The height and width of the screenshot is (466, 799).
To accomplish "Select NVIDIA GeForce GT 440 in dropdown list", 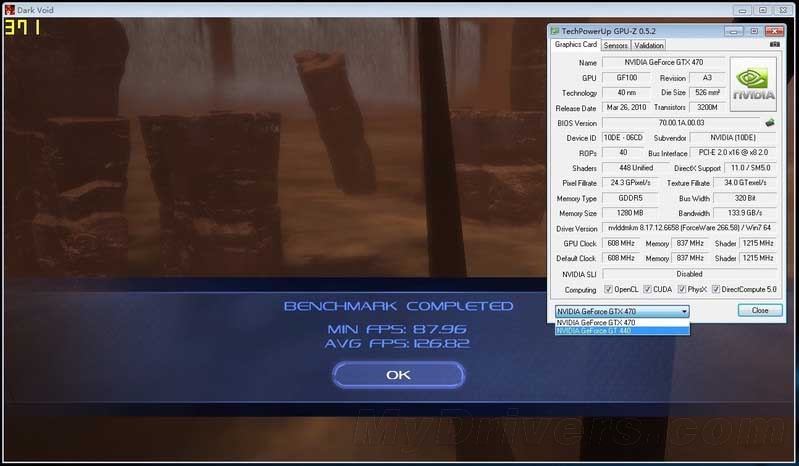I will pos(622,331).
